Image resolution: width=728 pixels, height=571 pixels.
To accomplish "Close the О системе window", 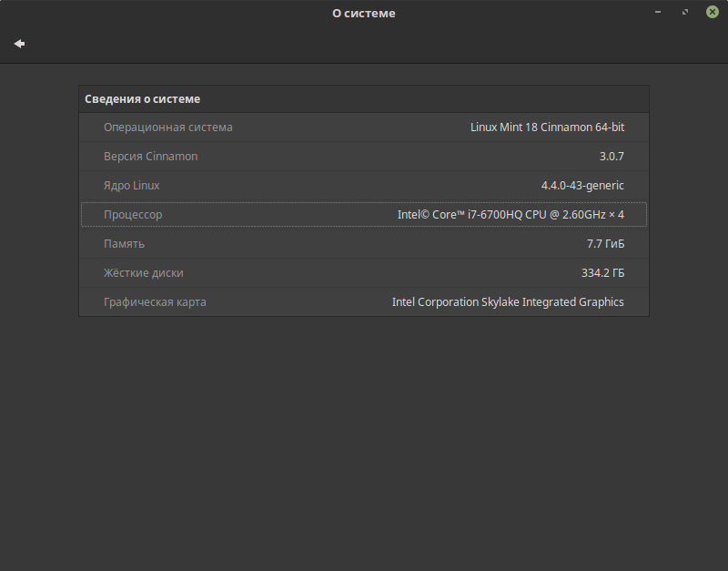I will click(x=713, y=13).
